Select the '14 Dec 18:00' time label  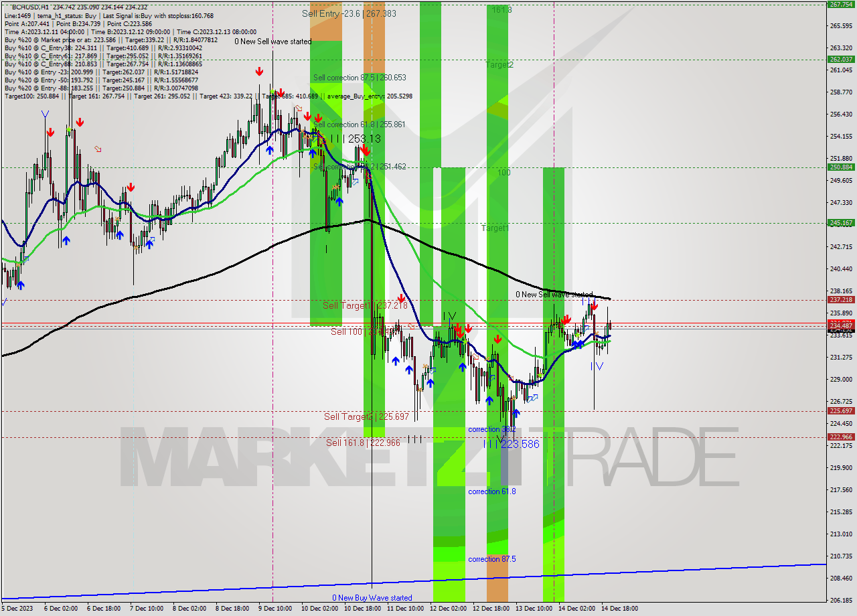pyautogui.click(x=619, y=609)
